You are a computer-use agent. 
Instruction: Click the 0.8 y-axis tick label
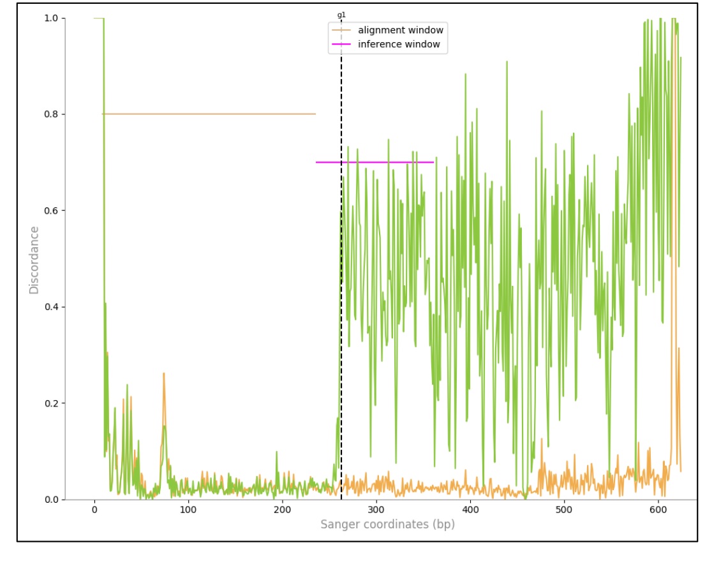(52, 114)
